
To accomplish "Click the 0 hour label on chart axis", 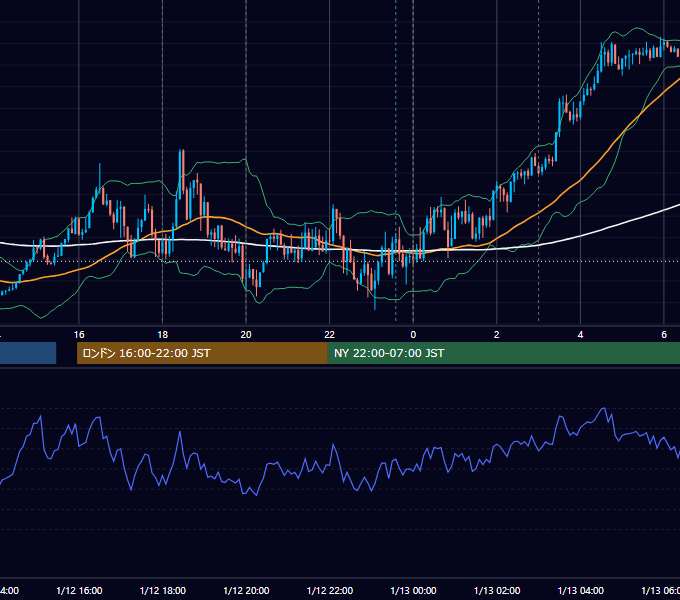I will click(x=413, y=335).
